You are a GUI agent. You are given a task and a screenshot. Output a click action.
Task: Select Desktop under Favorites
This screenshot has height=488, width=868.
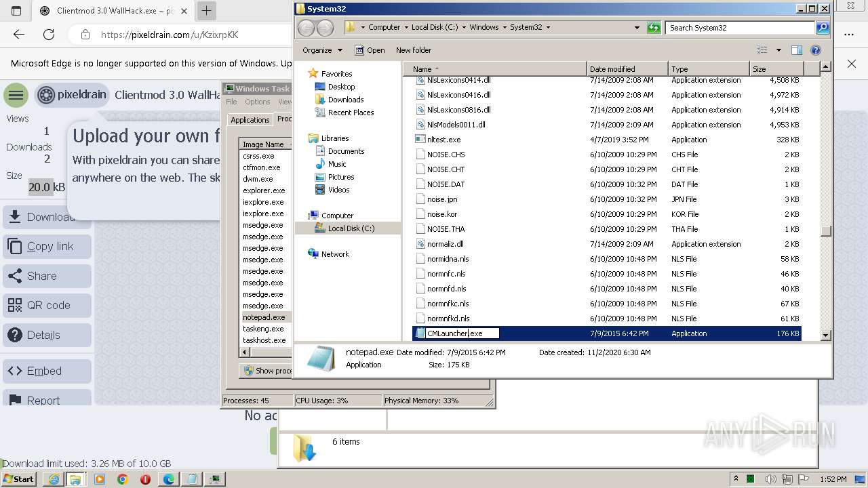tap(341, 87)
